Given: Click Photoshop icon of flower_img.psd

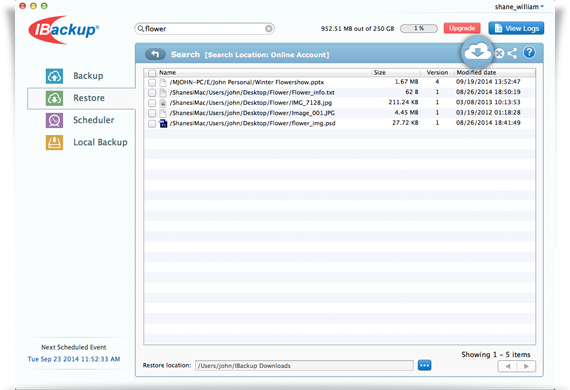Looking at the screenshot, I should tap(163, 123).
